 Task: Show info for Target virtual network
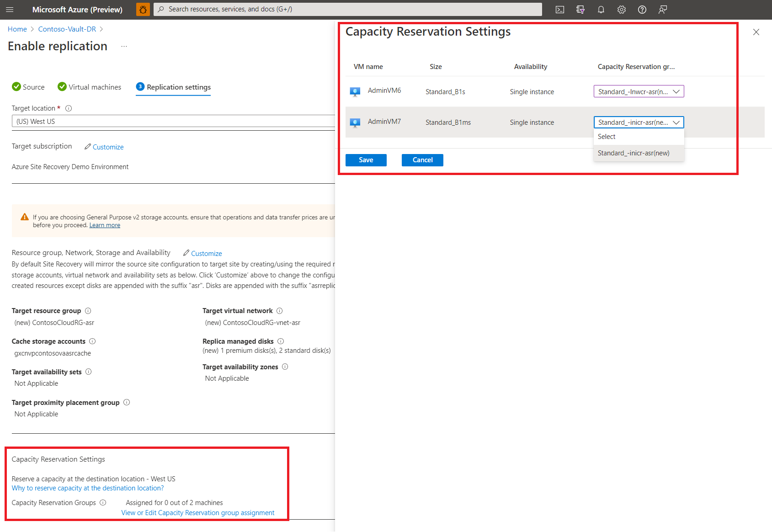280,311
